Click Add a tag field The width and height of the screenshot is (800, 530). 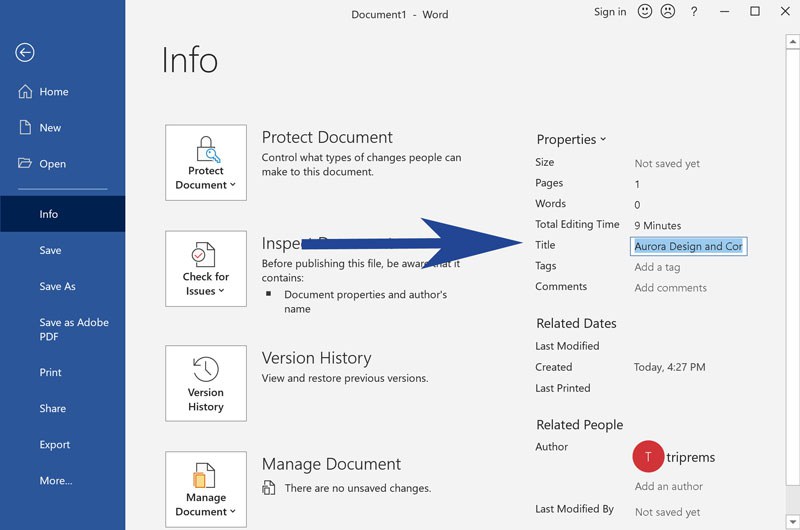pos(657,267)
